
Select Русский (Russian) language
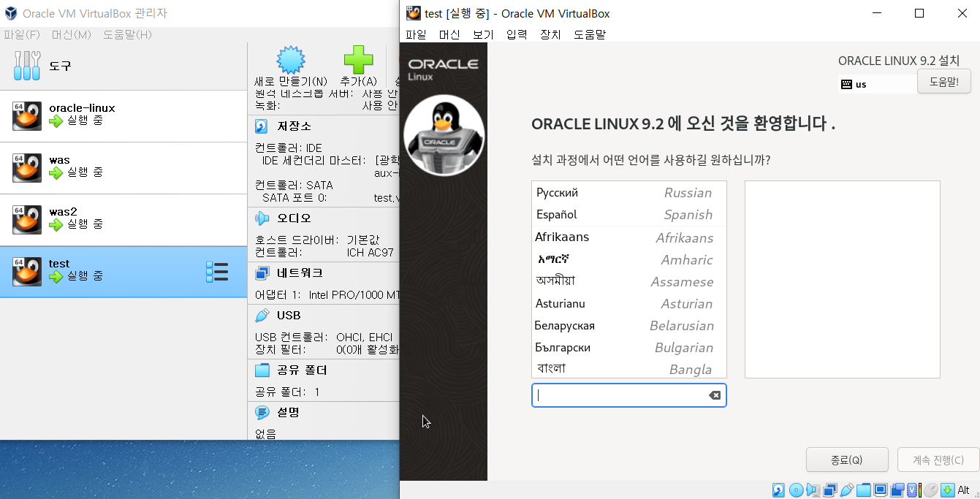point(628,193)
